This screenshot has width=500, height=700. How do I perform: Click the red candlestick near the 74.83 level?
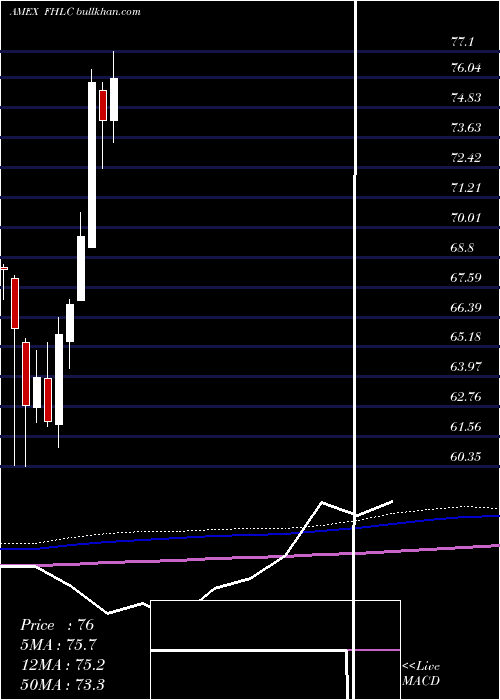coord(103,105)
